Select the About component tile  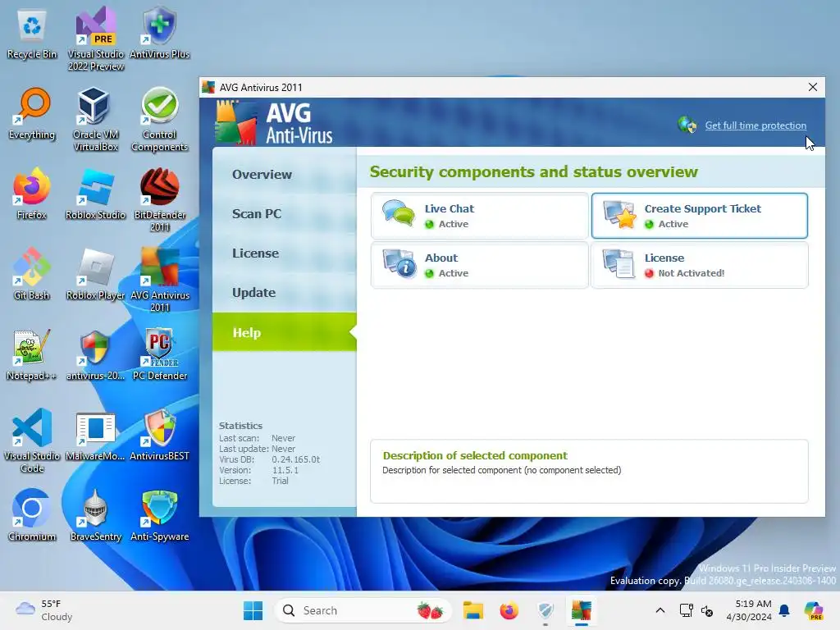[479, 265]
